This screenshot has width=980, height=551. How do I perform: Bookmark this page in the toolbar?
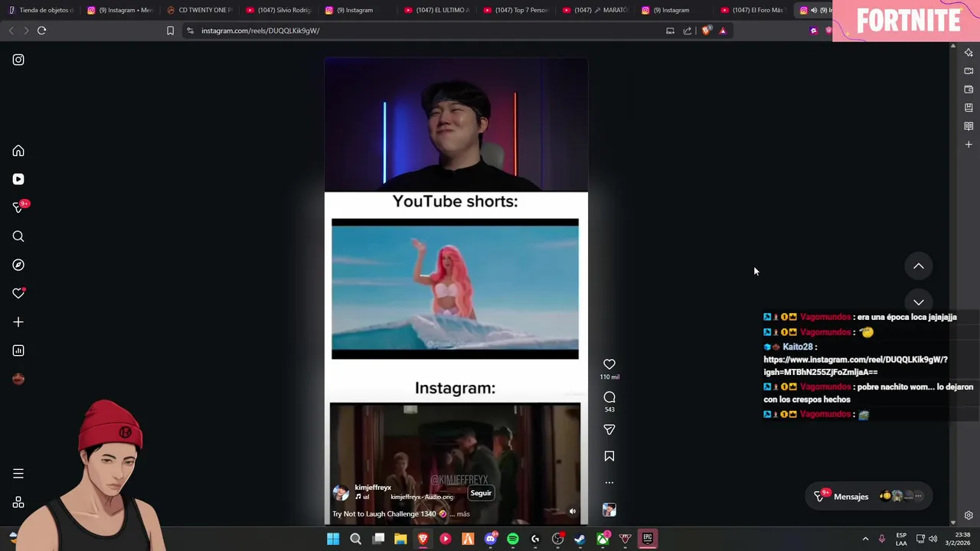(170, 31)
